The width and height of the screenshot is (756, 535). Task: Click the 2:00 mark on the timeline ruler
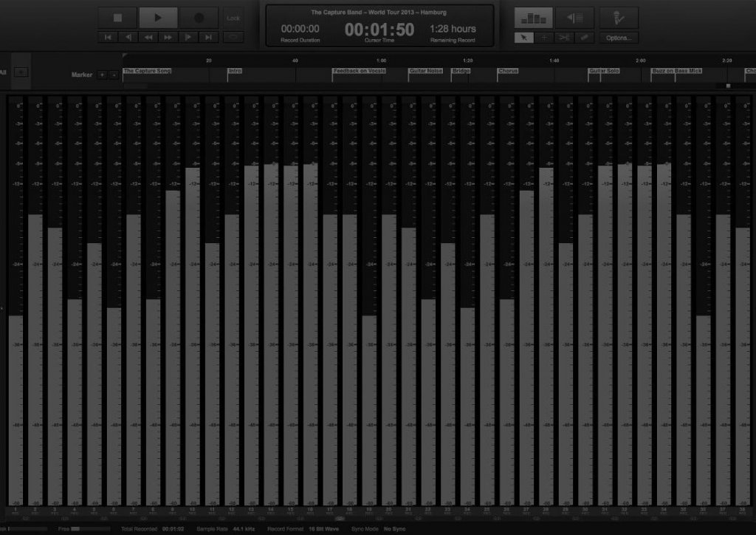coord(641,61)
